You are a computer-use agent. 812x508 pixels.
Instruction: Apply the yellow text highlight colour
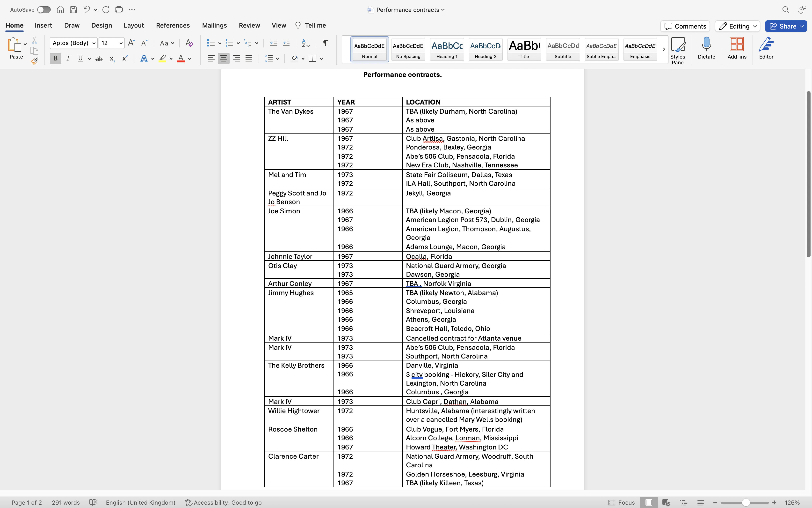[163, 59]
